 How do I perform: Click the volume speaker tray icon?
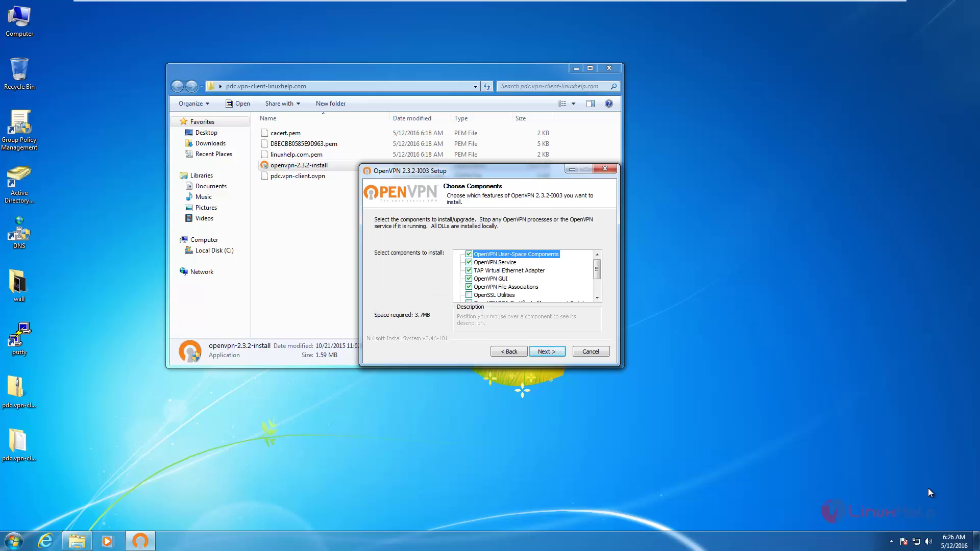point(928,541)
